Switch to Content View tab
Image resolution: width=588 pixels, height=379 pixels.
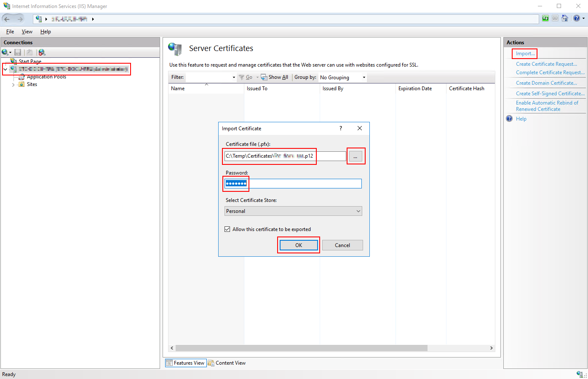227,363
